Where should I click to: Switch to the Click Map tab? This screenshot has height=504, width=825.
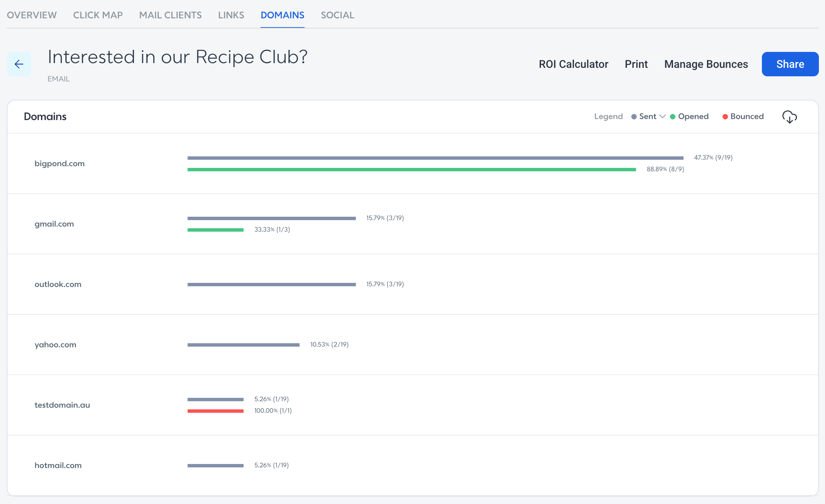tap(98, 15)
